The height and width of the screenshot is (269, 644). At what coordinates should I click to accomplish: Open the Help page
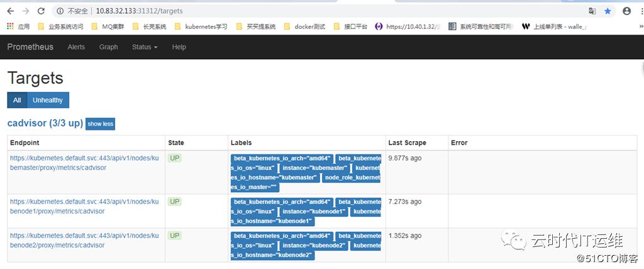point(179,47)
